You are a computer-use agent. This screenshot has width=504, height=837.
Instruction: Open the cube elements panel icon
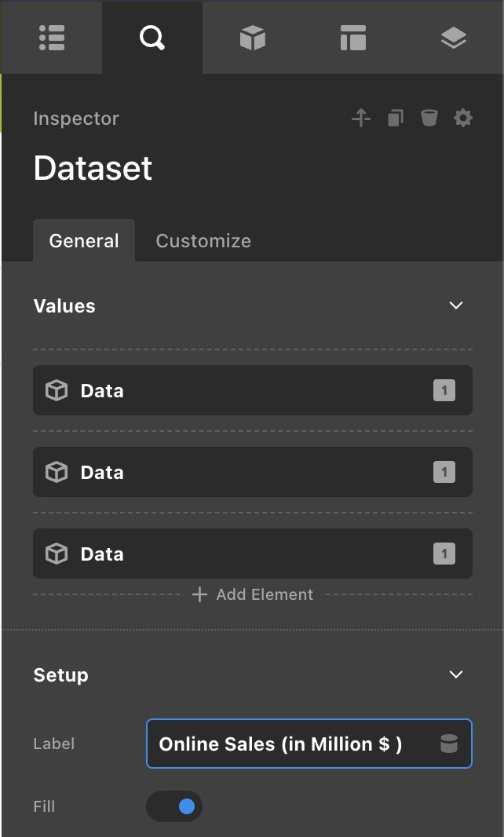coord(252,38)
